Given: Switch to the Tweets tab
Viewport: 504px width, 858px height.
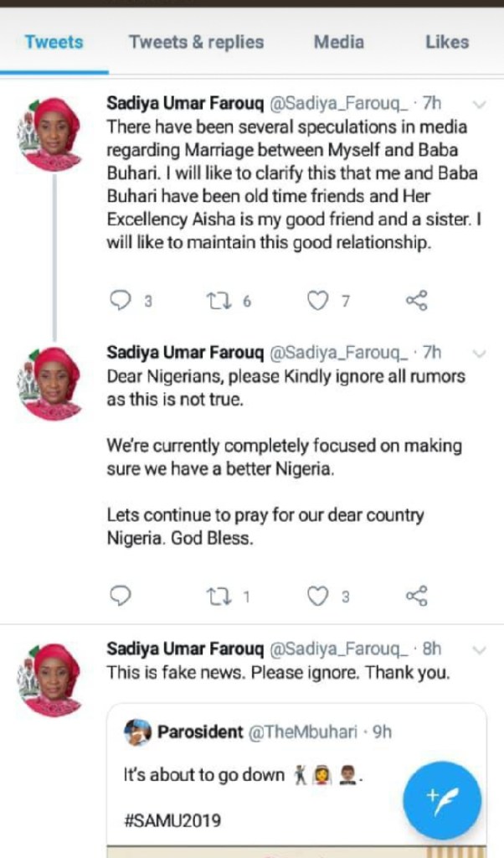Looking at the screenshot, I should (x=54, y=42).
